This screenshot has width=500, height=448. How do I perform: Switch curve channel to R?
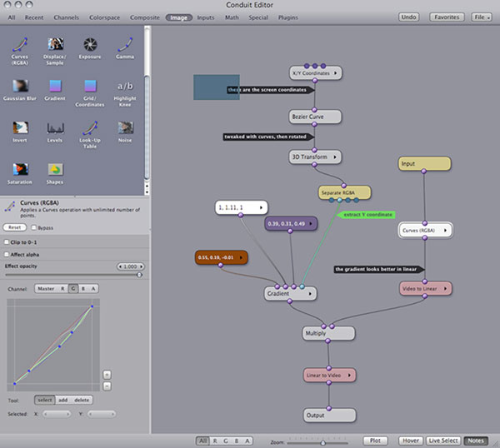pos(62,289)
